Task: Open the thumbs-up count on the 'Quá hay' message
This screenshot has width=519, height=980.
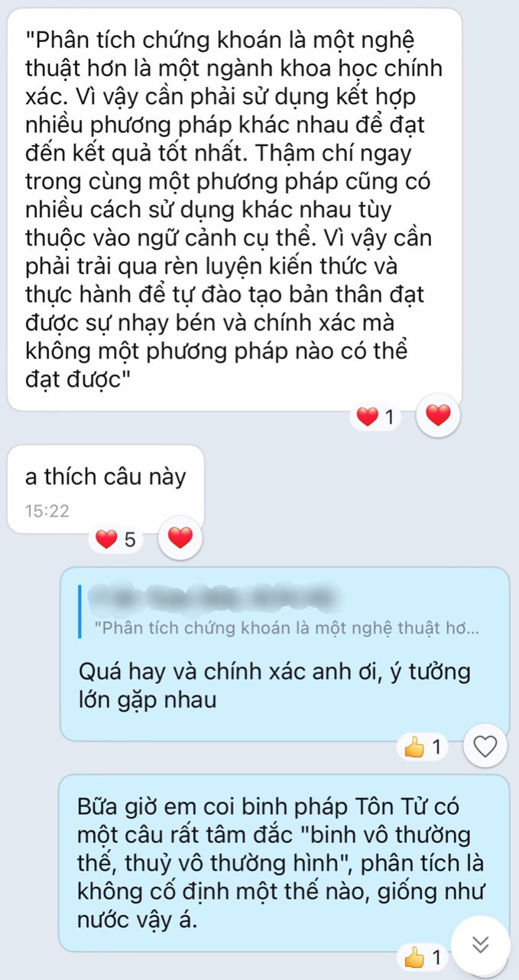Action: [x=426, y=747]
